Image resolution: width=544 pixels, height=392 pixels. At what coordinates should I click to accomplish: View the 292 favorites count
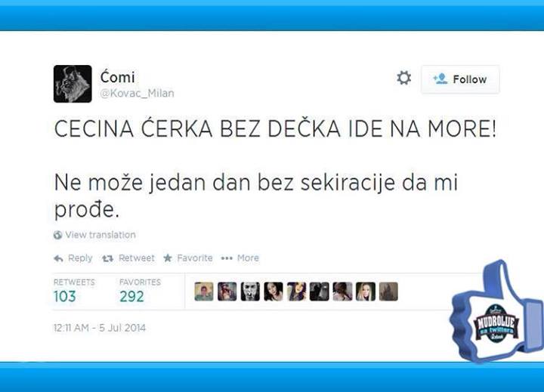pyautogui.click(x=131, y=297)
